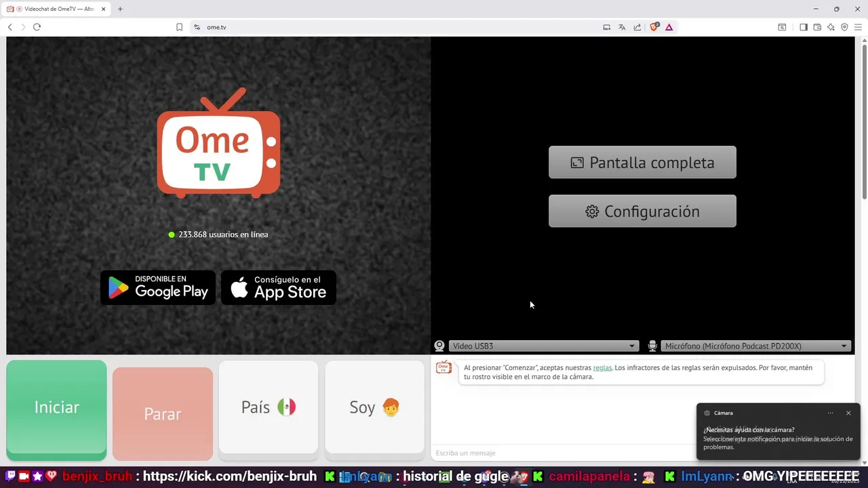Open the Cámara notification options menu
This screenshot has height=488, width=868.
click(830, 413)
